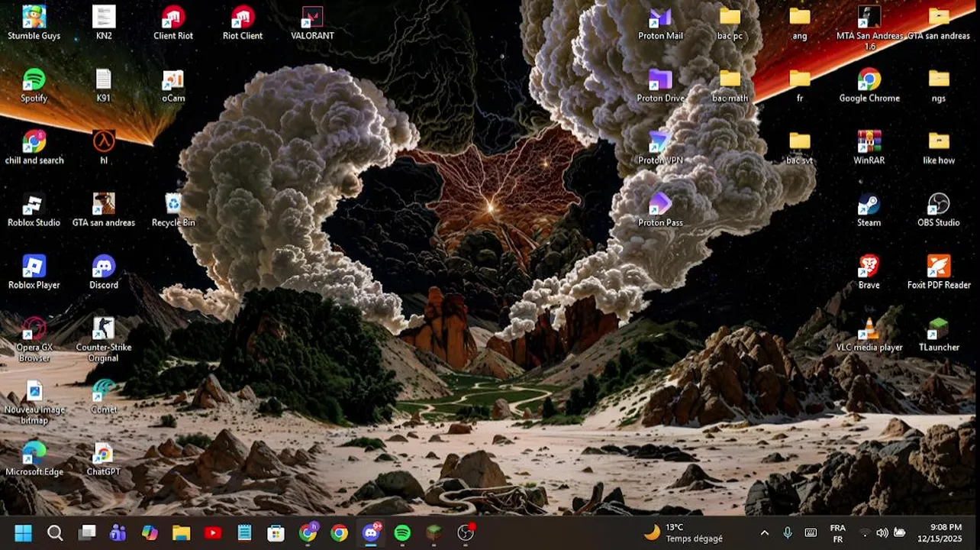
Task: Open the chill and search Chrome shortcut
Action: pyautogui.click(x=34, y=147)
